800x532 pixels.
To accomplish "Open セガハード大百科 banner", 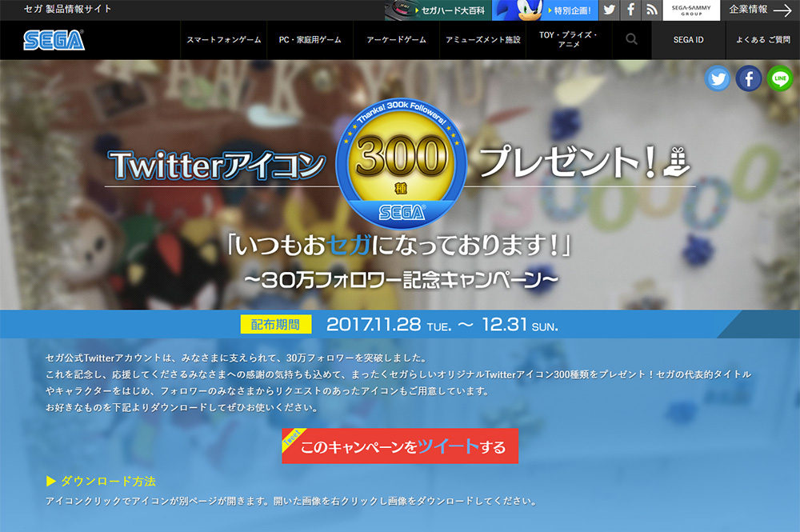I will [x=438, y=10].
